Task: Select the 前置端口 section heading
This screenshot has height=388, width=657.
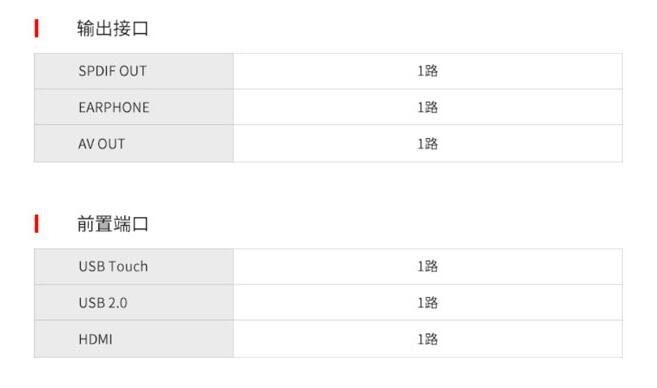Action: tap(113, 224)
